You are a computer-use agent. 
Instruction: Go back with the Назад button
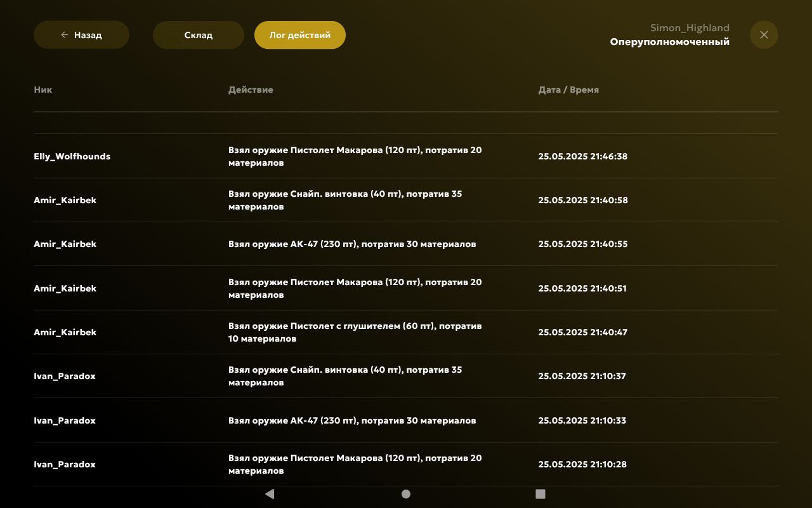tap(81, 35)
